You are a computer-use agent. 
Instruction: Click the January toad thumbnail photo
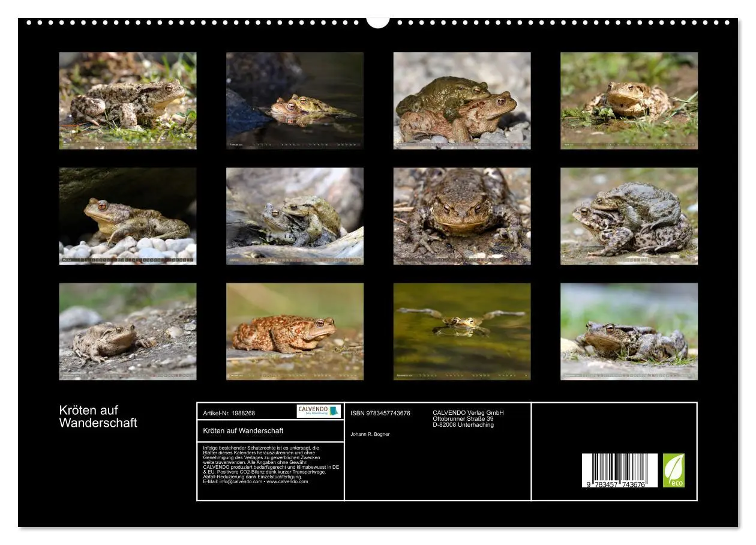click(128, 100)
